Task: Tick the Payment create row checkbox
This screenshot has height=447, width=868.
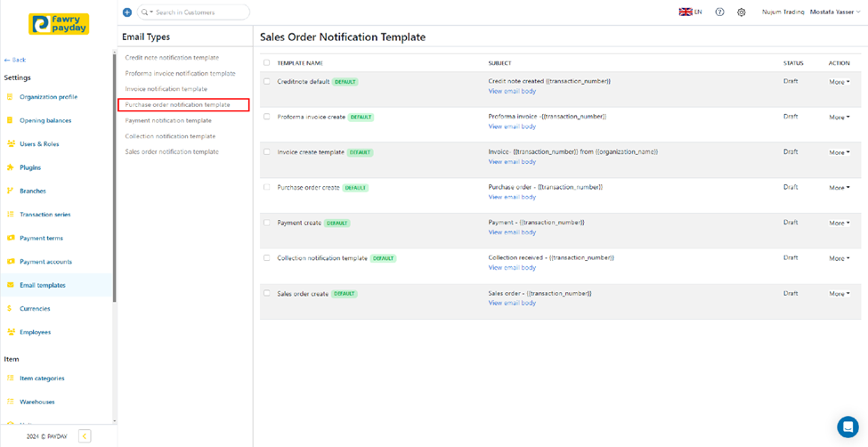Action: coord(266,223)
